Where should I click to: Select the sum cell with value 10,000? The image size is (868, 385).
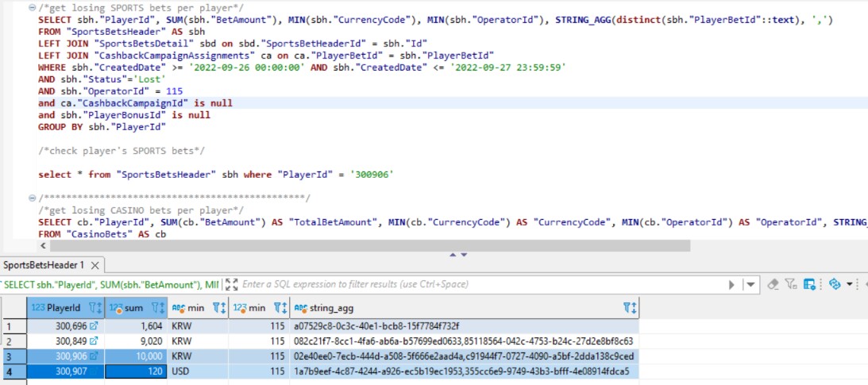click(x=136, y=356)
